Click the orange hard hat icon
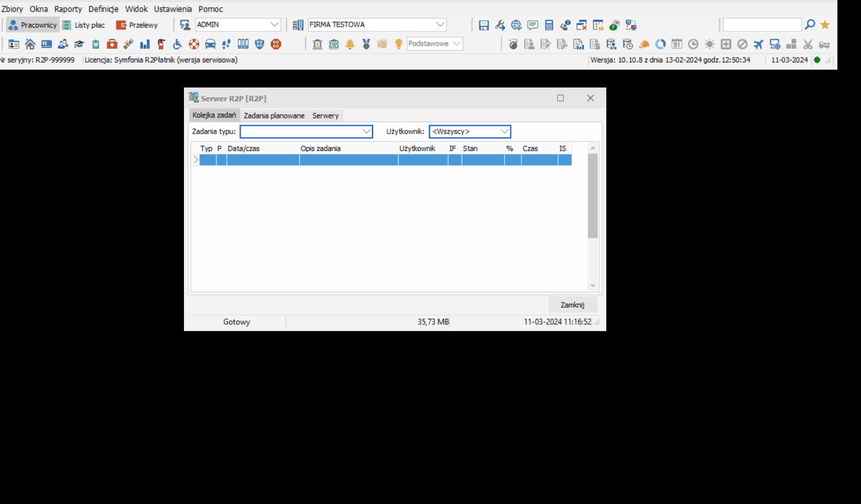Viewport: 861px width, 504px height. [644, 44]
